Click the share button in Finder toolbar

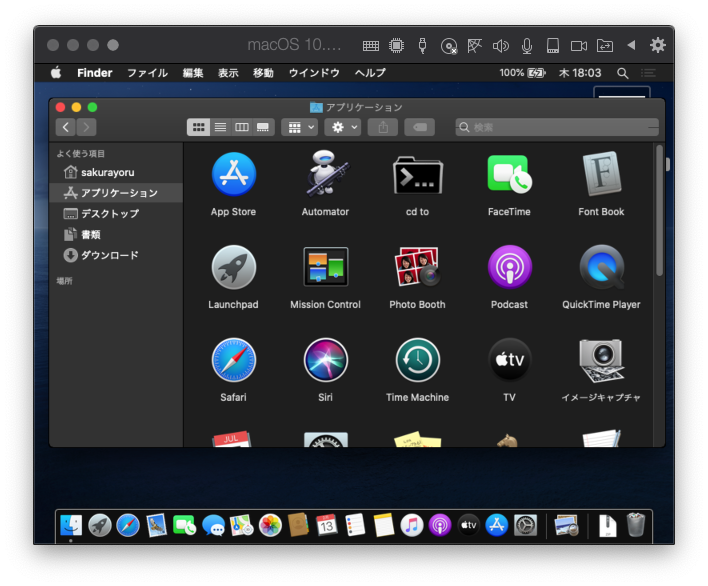point(383,127)
